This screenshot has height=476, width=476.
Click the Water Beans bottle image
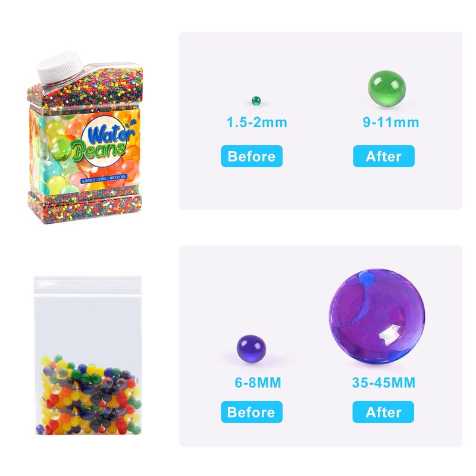(85, 137)
